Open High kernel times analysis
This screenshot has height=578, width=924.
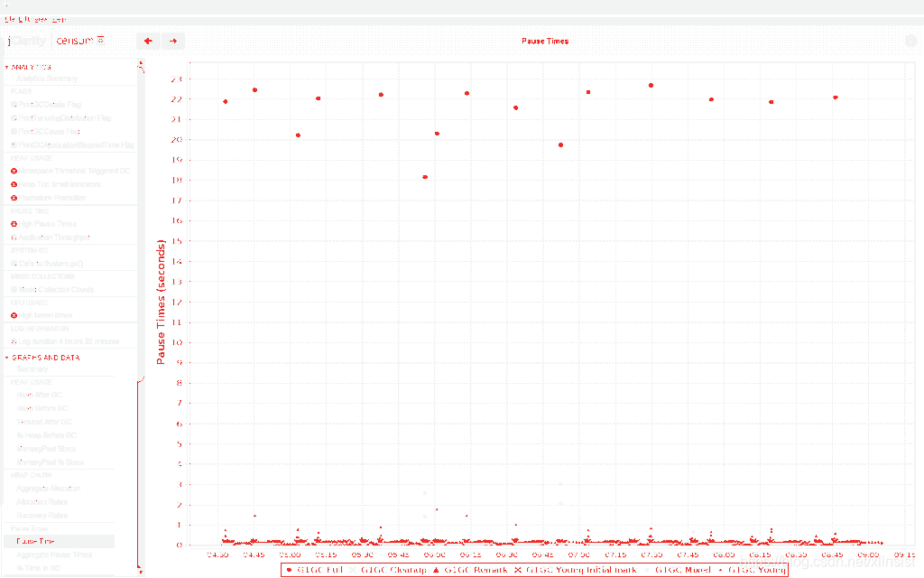pyautogui.click(x=45, y=315)
